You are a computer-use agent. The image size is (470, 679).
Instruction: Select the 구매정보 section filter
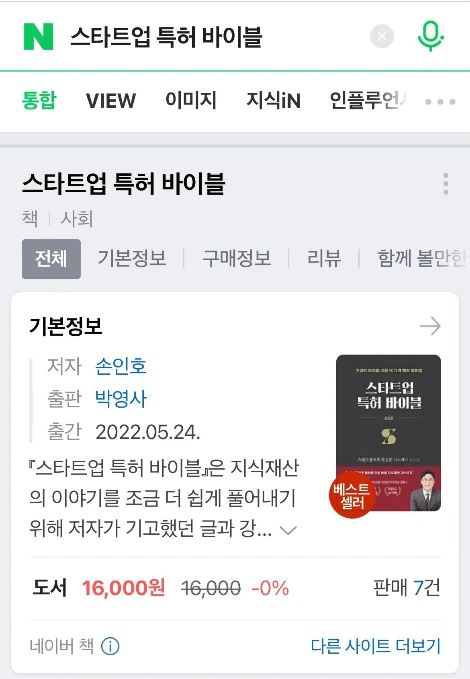coord(237,258)
